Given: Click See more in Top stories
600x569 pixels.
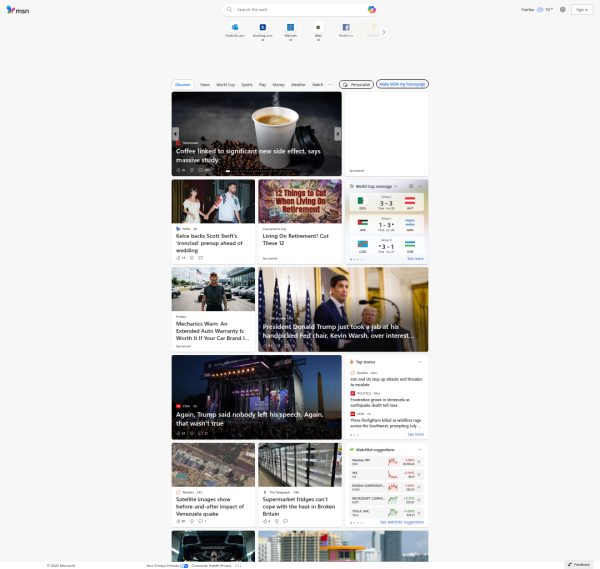Looking at the screenshot, I should click(415, 434).
